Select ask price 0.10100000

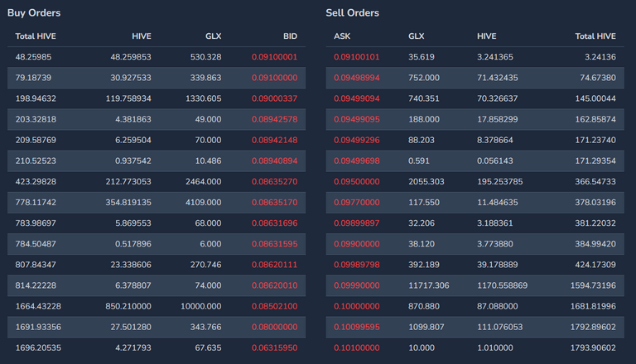(x=357, y=347)
